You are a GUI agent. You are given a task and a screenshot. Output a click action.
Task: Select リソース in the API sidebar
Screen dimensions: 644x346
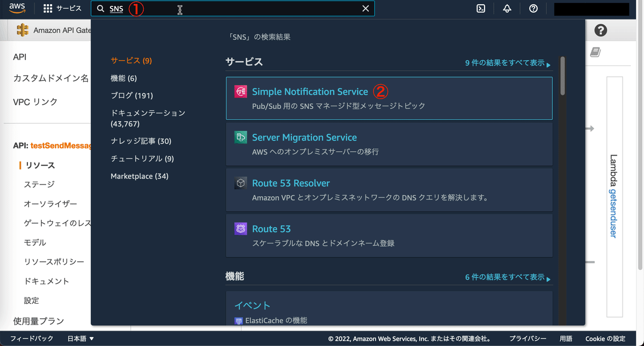click(x=40, y=165)
